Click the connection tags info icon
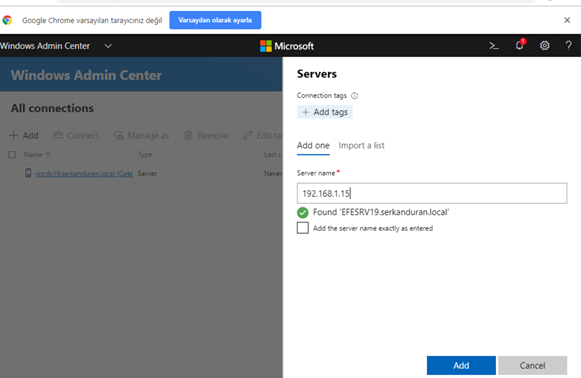This screenshot has width=581, height=378. pyautogui.click(x=355, y=96)
